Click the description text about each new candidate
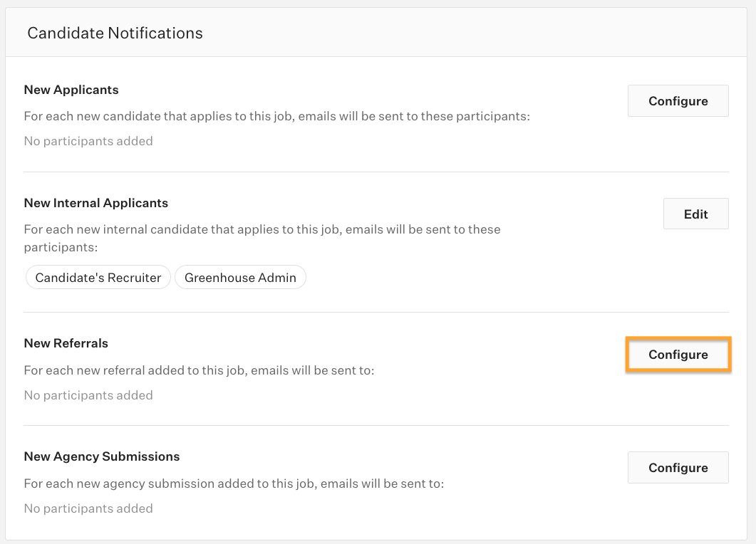 [x=276, y=116]
